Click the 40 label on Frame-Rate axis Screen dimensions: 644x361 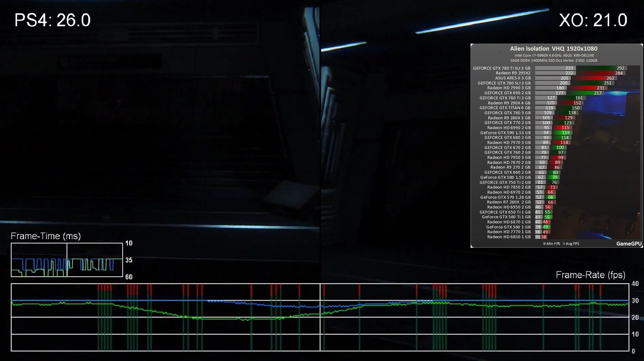click(635, 283)
